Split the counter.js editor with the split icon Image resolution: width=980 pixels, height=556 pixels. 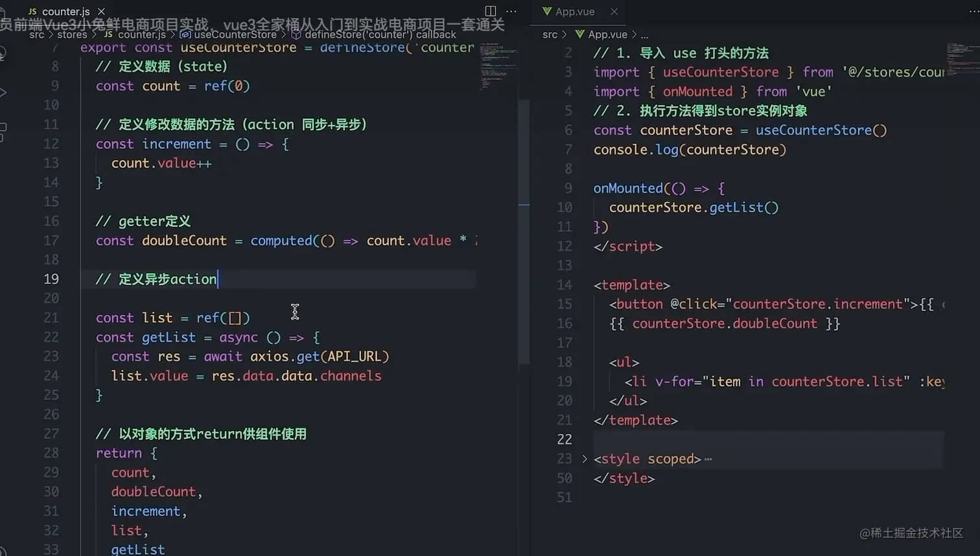(491, 11)
